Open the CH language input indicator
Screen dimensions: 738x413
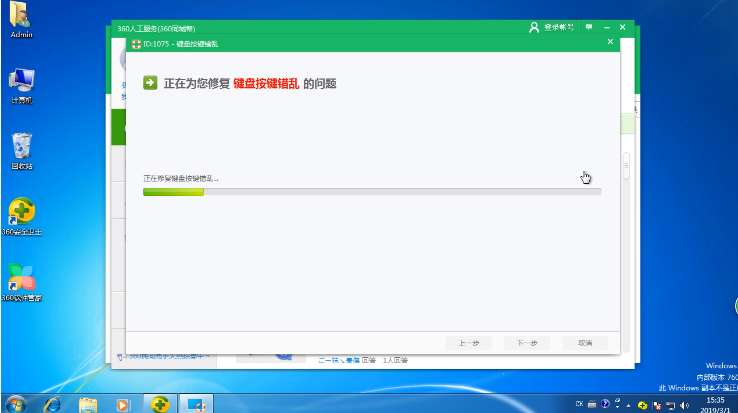[581, 402]
